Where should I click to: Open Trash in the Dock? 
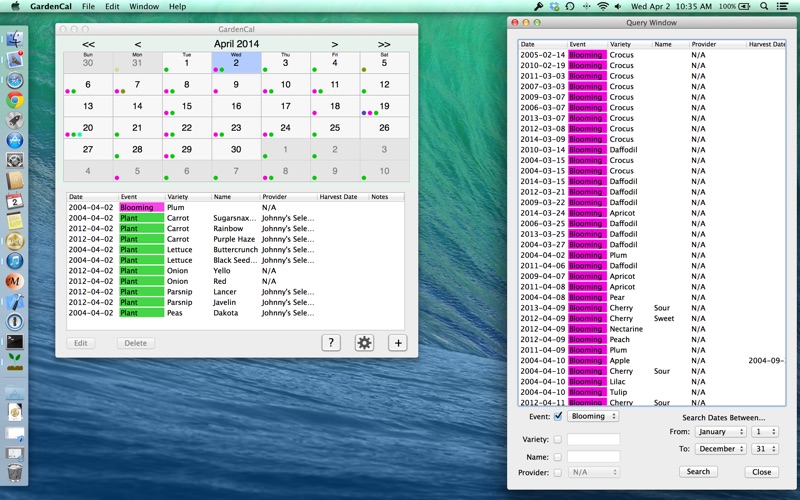click(15, 472)
